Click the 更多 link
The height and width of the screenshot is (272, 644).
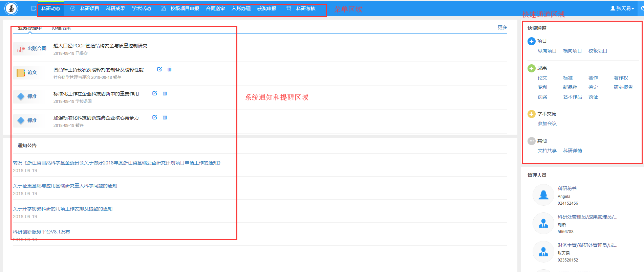point(502,27)
